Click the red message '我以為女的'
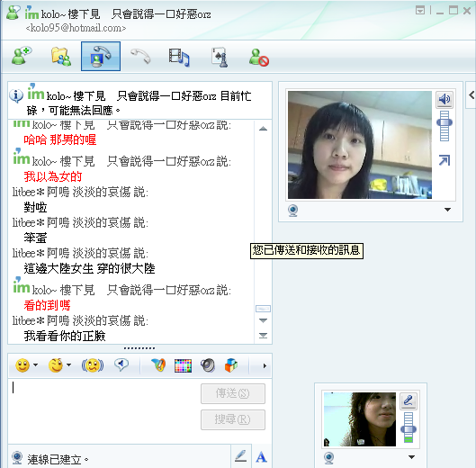 point(53,176)
